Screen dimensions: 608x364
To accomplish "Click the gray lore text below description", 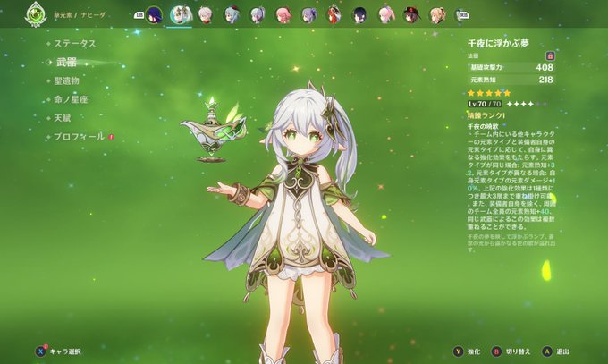I will click(511, 243).
